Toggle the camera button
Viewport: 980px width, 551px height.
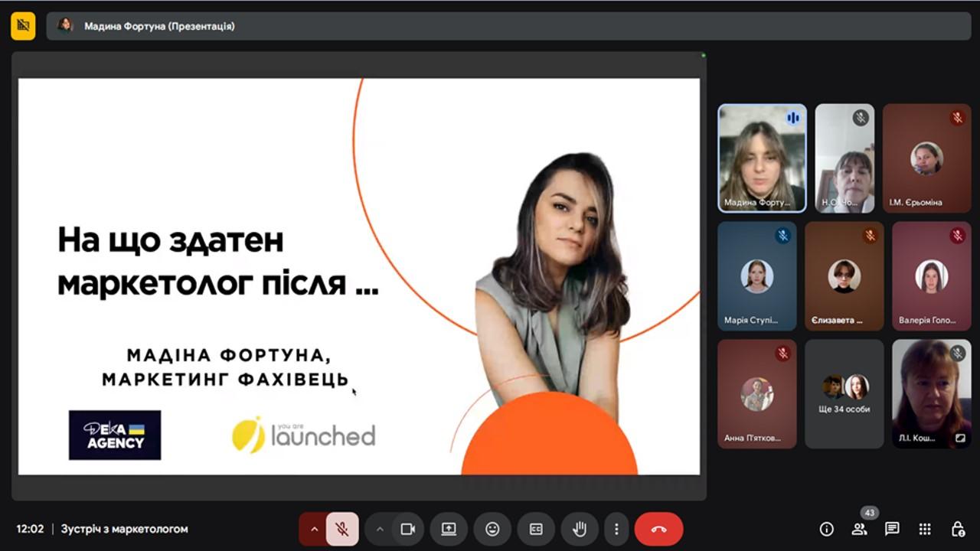[x=408, y=529]
